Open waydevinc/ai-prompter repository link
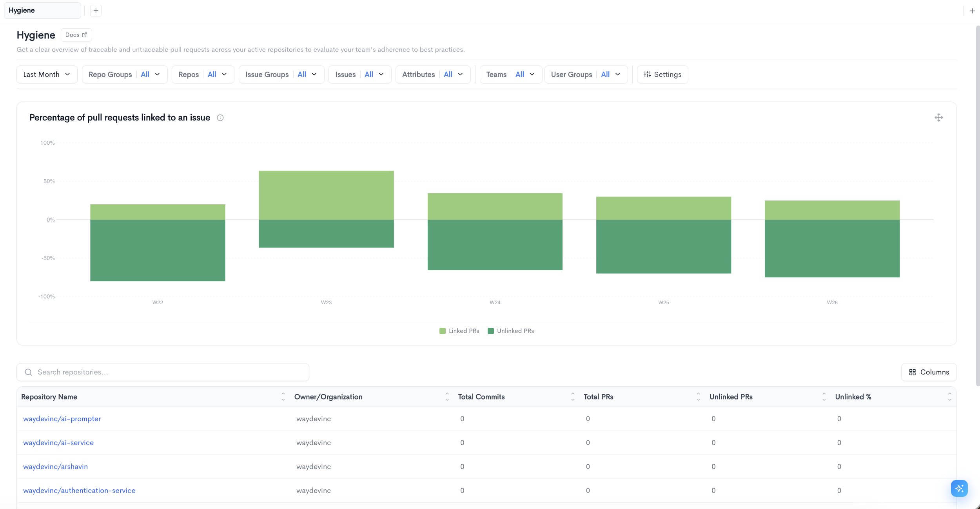The height and width of the screenshot is (509, 980). point(62,419)
